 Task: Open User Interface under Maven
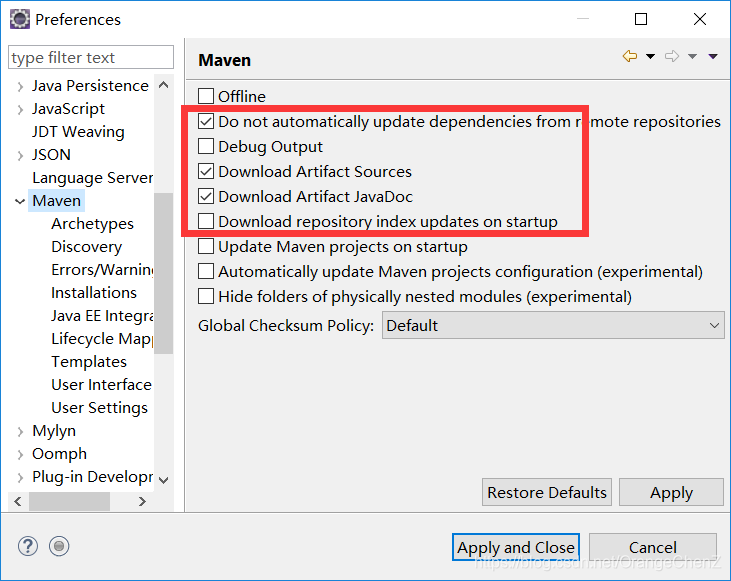point(102,385)
